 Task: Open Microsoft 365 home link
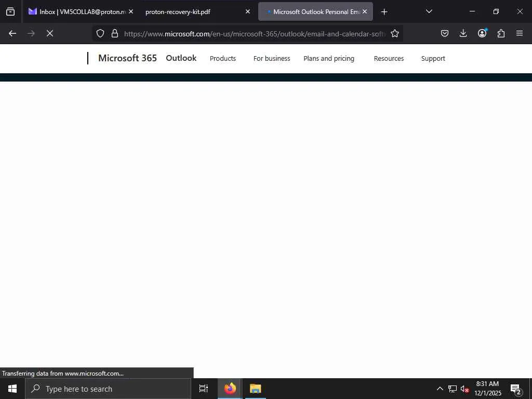click(x=128, y=58)
